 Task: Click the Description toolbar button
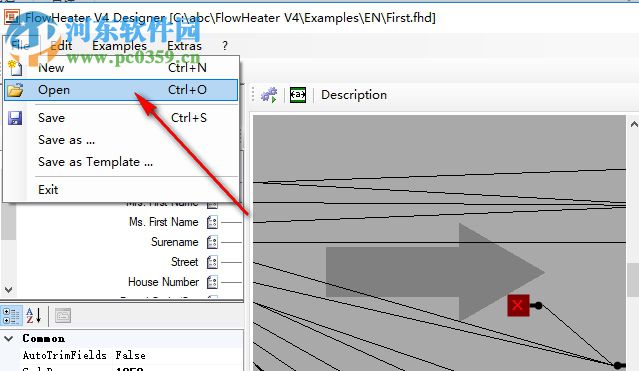(354, 95)
